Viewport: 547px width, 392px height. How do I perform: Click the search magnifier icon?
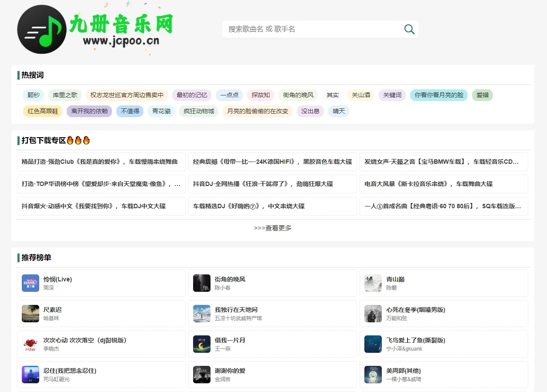click(x=409, y=29)
